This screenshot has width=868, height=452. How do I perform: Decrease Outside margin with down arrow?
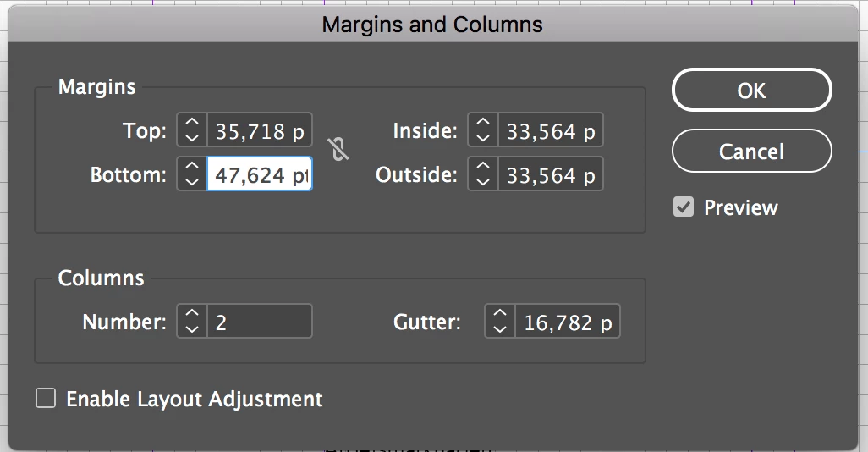coord(483,181)
